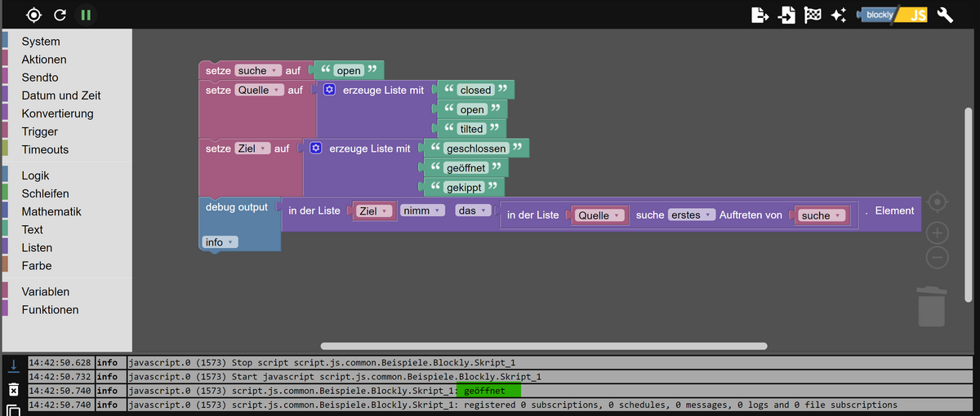
Task: Open the Aktionen block category
Action: [x=44, y=60]
